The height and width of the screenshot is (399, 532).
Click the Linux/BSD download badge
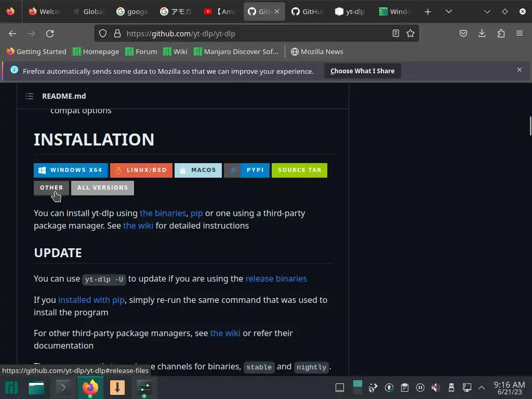point(141,170)
